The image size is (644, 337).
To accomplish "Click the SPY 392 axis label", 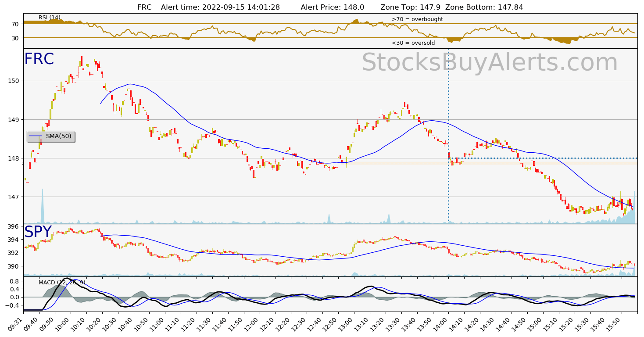I will 13,253.
